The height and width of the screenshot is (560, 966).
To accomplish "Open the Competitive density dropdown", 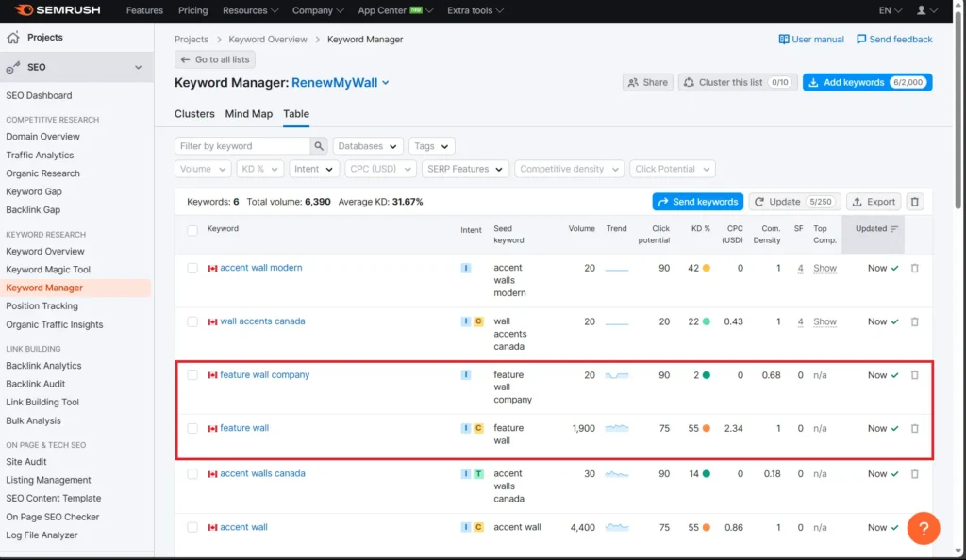I will [569, 169].
